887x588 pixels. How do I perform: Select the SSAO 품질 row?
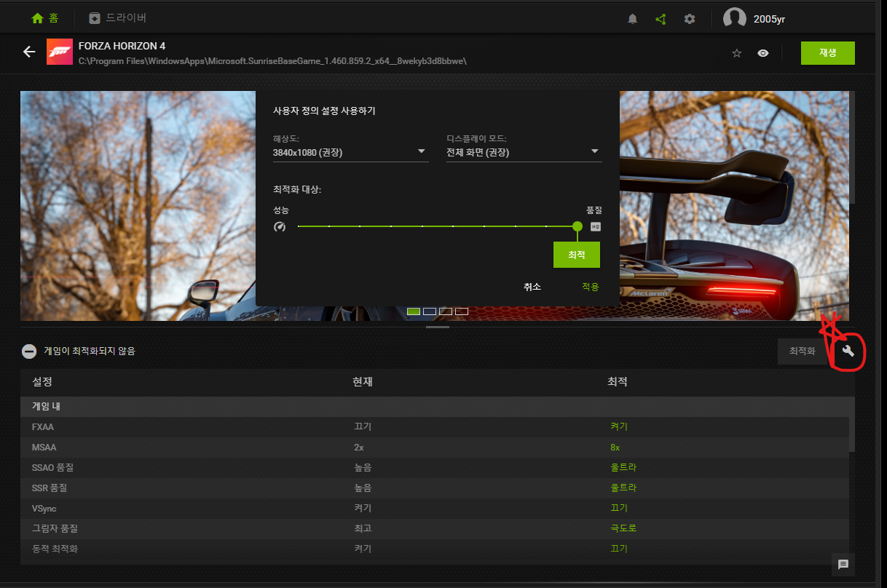435,467
